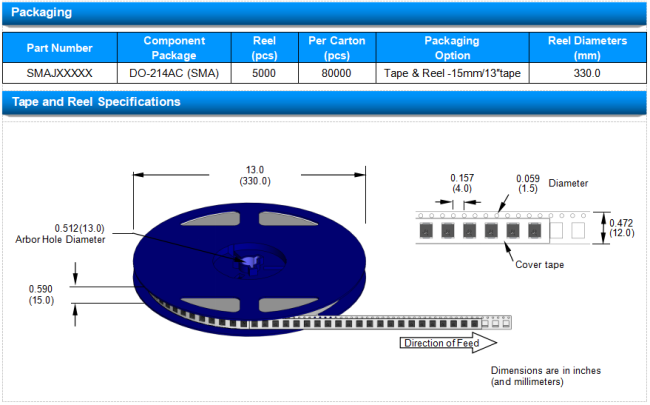Click the Arbor Hole Diameter label

(60, 239)
